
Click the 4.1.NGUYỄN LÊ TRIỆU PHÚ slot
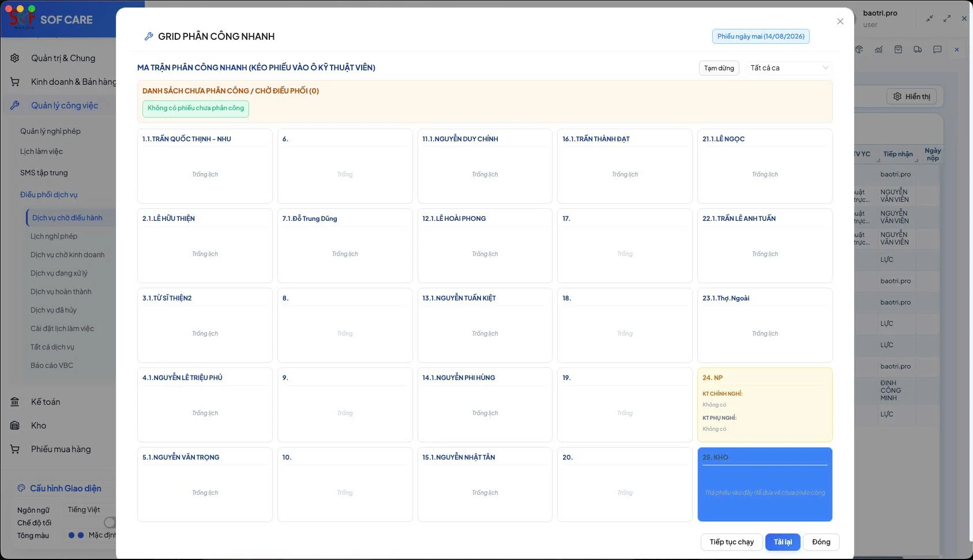coord(205,405)
